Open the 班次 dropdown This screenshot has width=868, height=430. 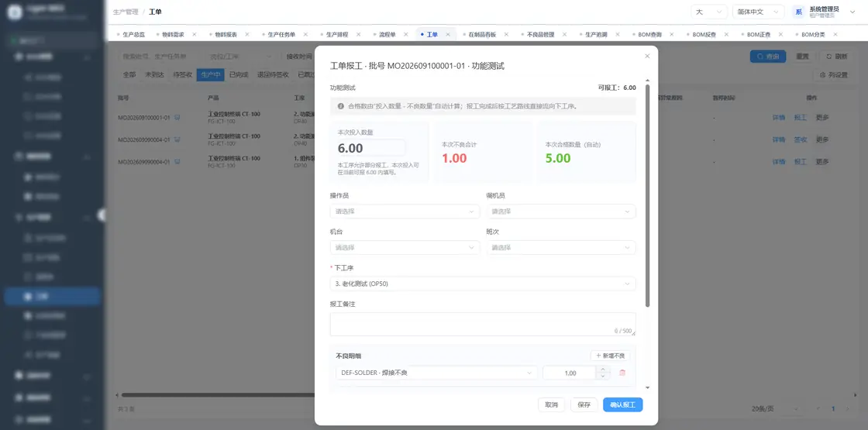(x=561, y=247)
